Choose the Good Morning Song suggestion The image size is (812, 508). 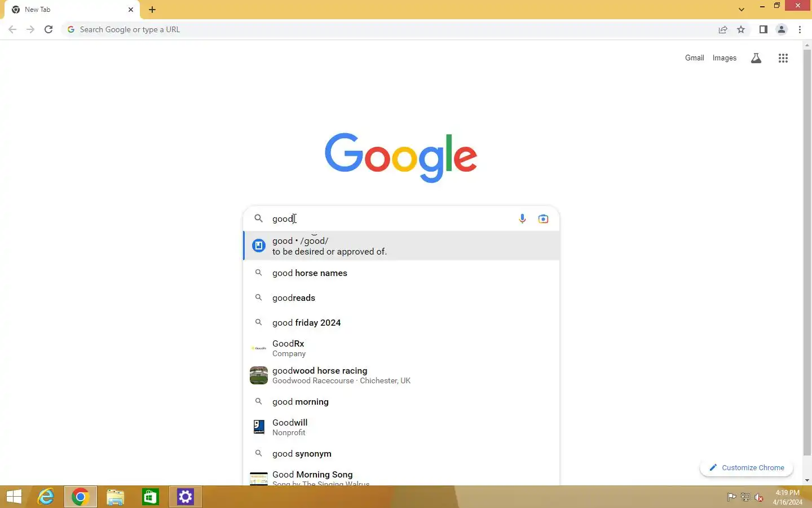point(401,476)
